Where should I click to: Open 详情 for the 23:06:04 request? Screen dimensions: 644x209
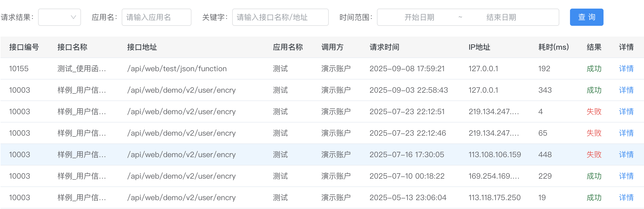click(626, 197)
